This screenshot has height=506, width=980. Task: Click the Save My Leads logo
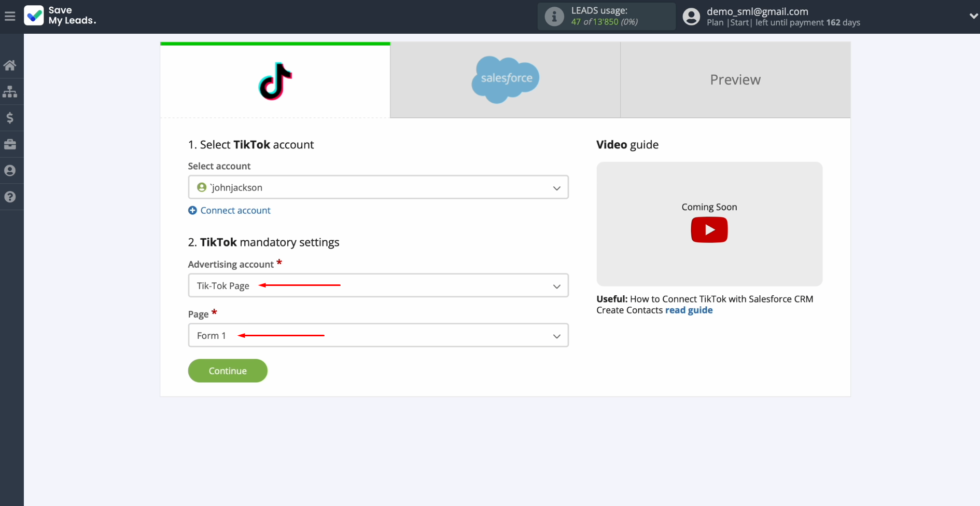pos(60,16)
